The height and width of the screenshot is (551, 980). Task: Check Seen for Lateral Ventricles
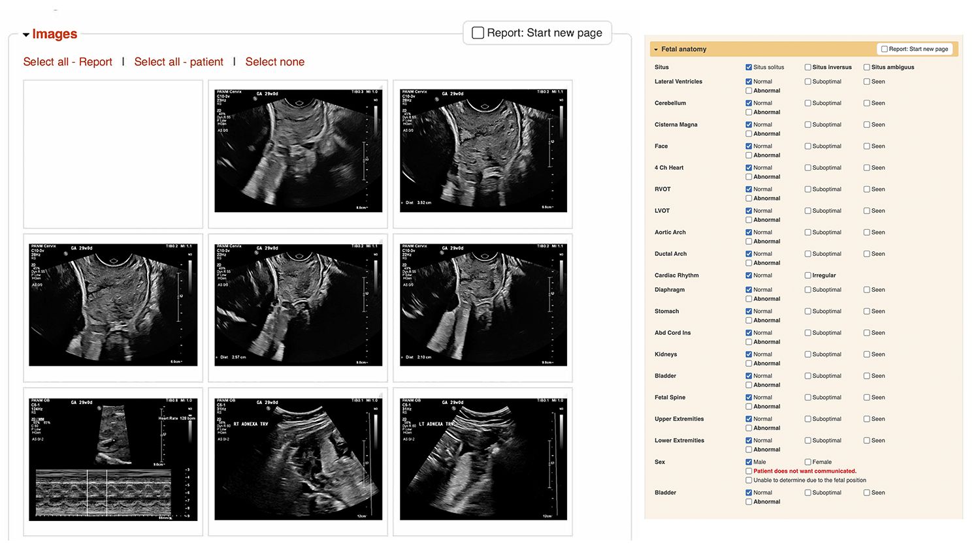[866, 82]
